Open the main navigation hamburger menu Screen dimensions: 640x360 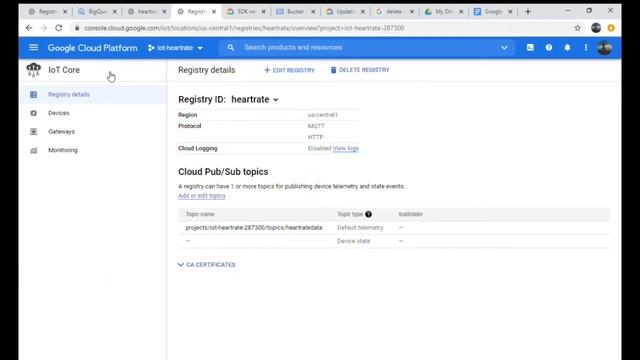(33, 48)
